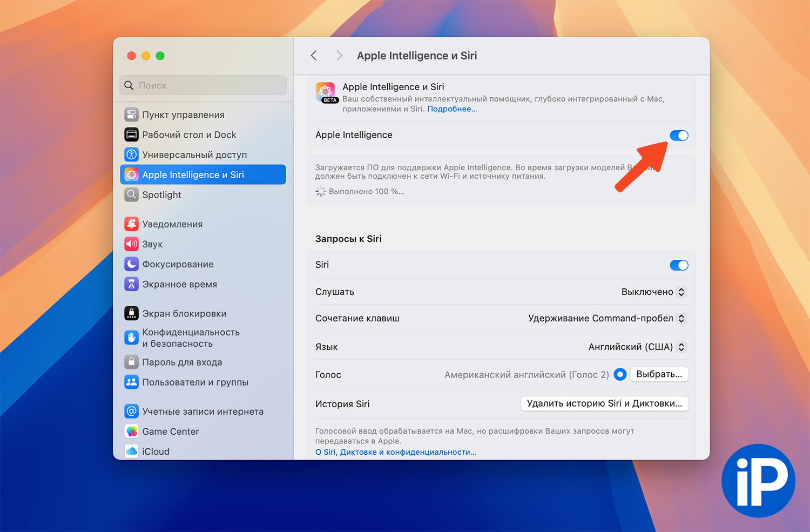The height and width of the screenshot is (532, 810).
Task: Click the Американский английский (Голос 2) text
Action: pyautogui.click(x=526, y=374)
